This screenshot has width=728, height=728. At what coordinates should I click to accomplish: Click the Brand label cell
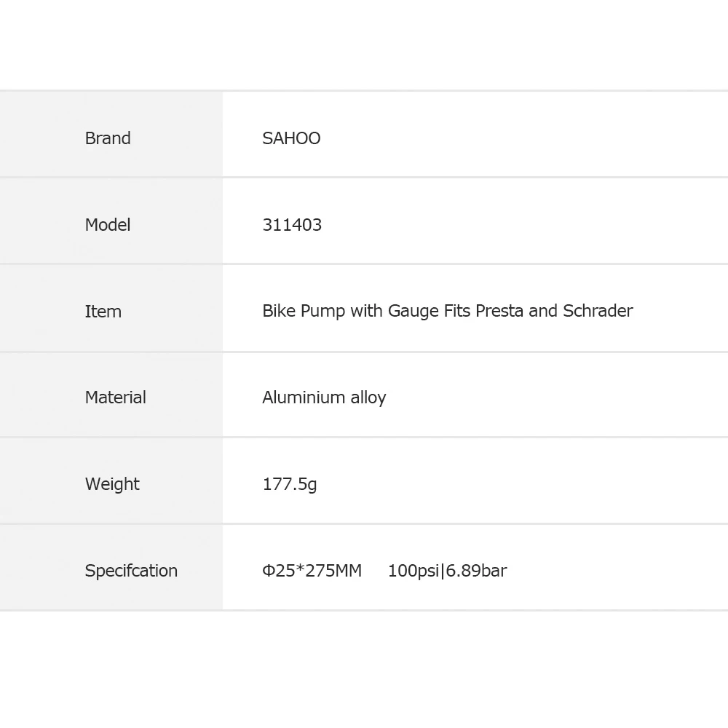pos(108,138)
